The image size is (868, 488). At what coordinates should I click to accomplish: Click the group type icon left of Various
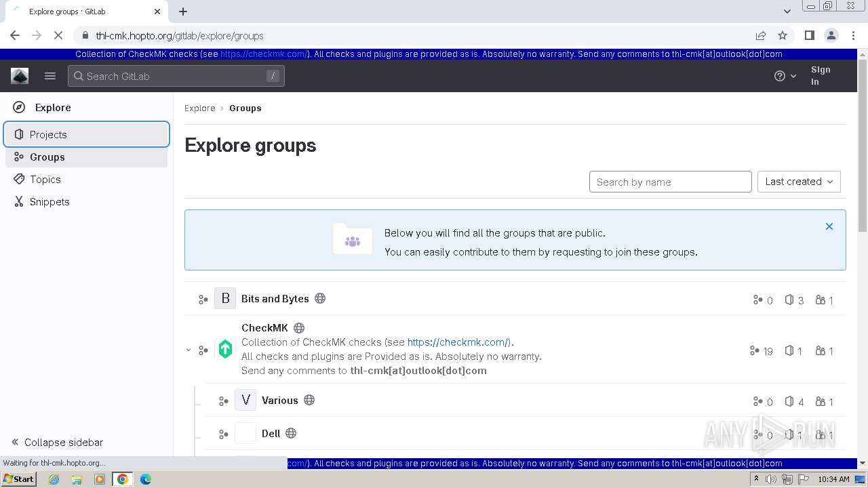pyautogui.click(x=223, y=401)
